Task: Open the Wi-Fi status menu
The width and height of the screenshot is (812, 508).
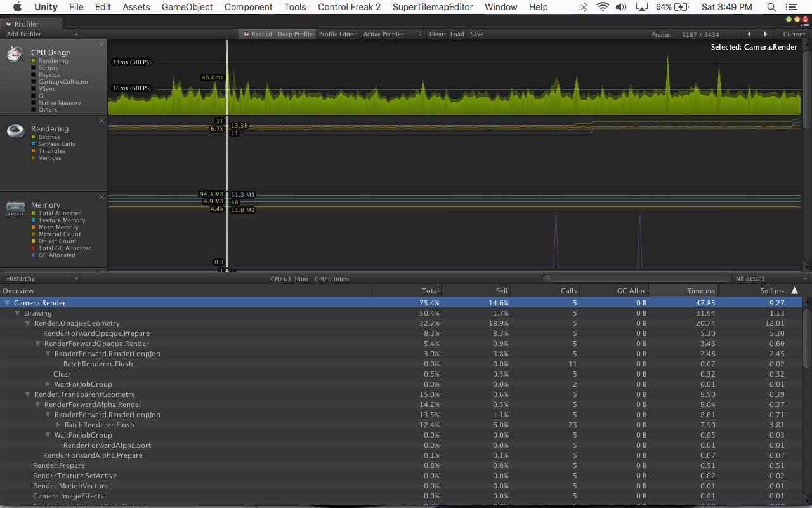Action: pyautogui.click(x=602, y=7)
